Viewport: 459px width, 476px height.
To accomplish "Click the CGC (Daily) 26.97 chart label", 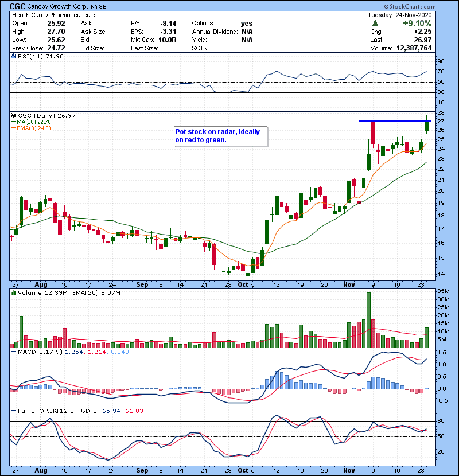I will click(47, 115).
